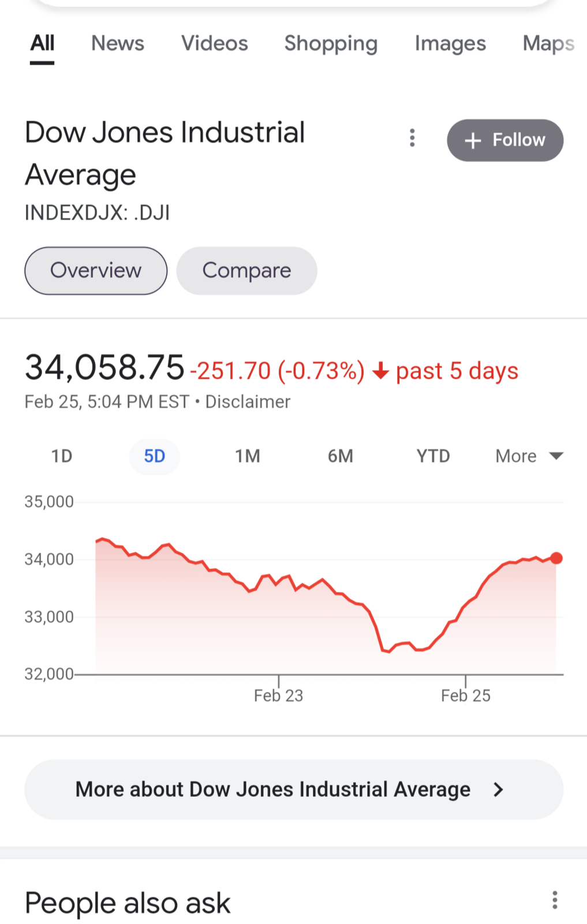Select the 6M time range
Viewport: 587px width, 924px height.
[341, 456]
